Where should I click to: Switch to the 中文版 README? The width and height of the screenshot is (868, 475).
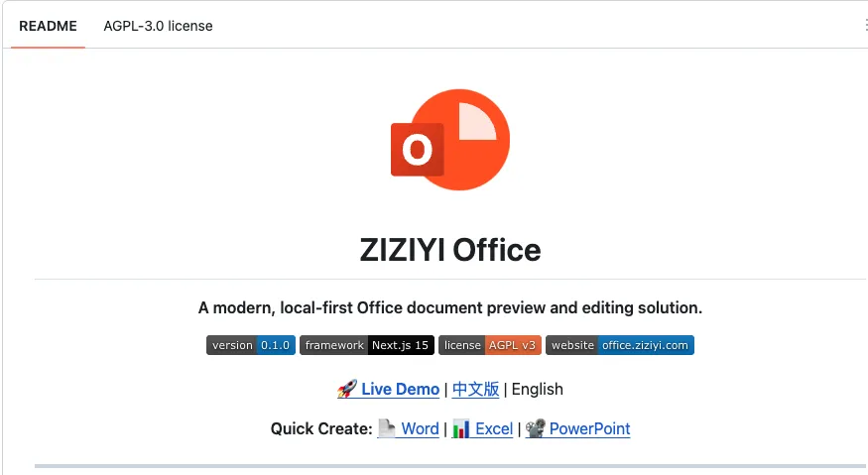pyautogui.click(x=475, y=389)
